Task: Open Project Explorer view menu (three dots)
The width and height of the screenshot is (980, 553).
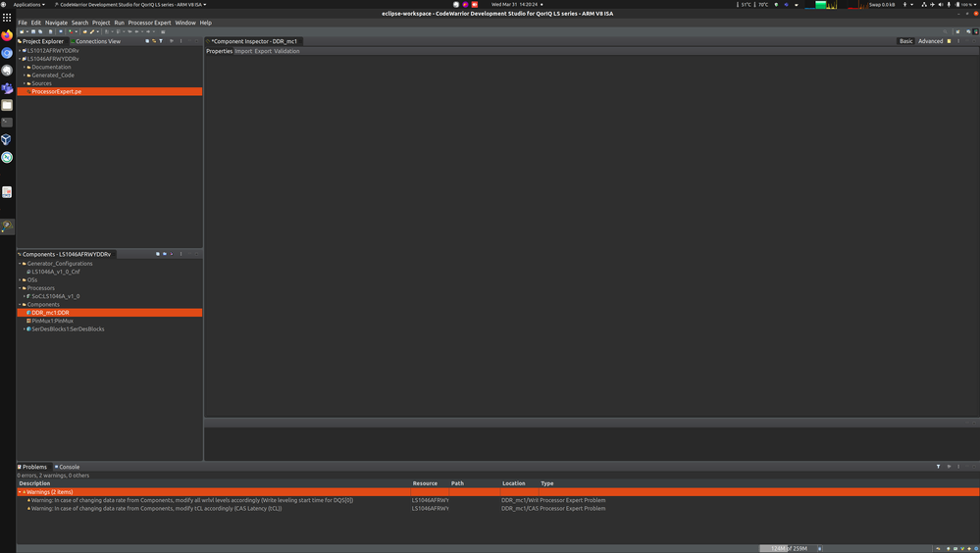Action: [x=181, y=41]
